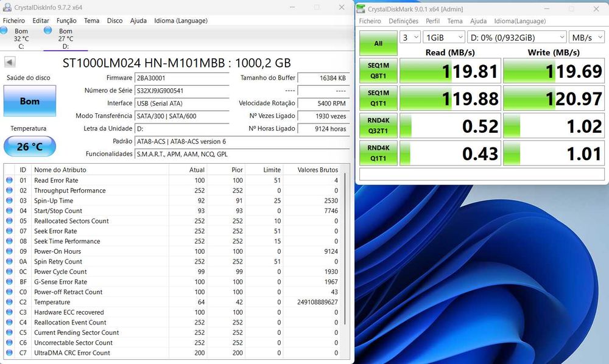This screenshot has width=609, height=364.
Task: Click the CrystalDiskMark title bar app icon
Action: (361, 9)
